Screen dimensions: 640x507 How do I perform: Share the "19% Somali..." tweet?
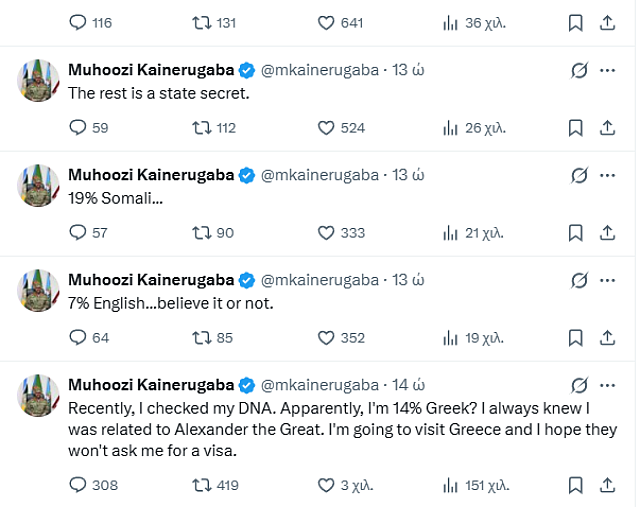point(606,233)
